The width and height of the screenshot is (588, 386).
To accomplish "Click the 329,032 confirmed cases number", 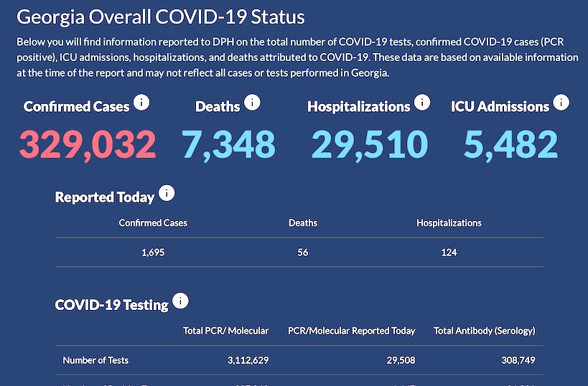I will (x=88, y=144).
